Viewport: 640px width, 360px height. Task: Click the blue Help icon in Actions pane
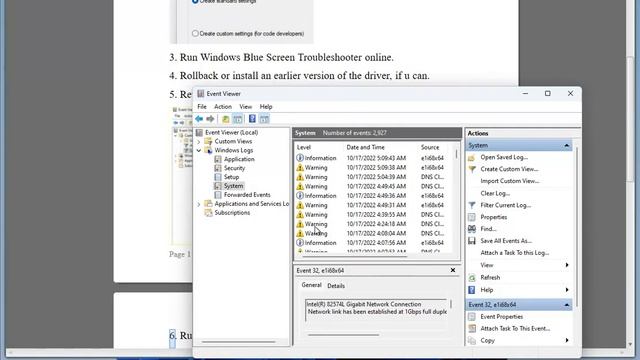472,290
